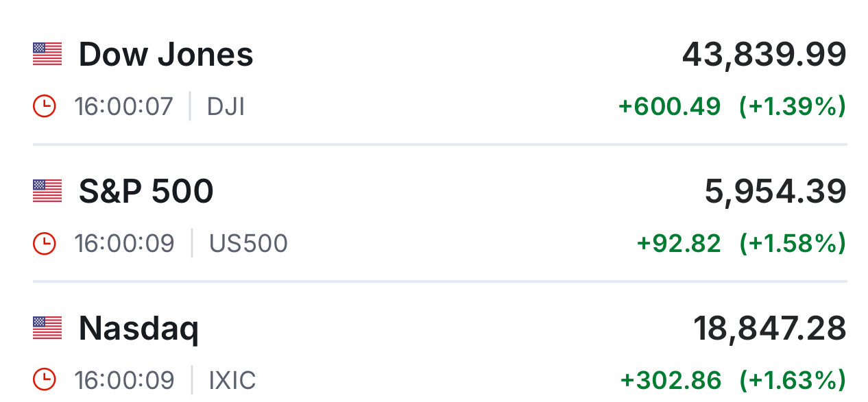
Task: Click the DJI ticker symbol
Action: point(226,107)
